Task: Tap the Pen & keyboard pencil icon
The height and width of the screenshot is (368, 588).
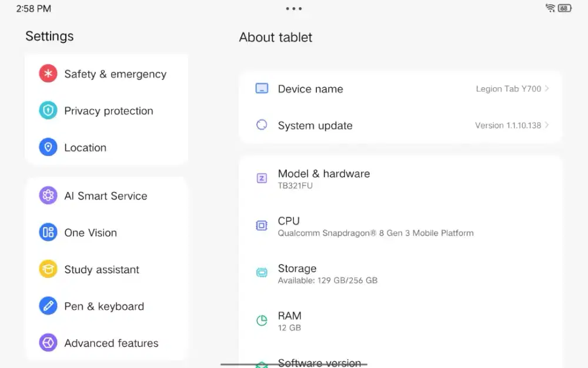Action: pos(48,306)
